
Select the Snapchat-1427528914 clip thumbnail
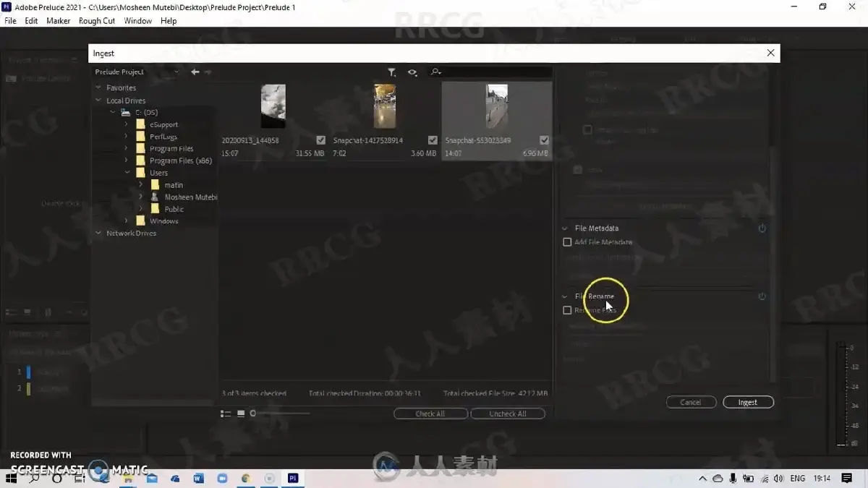pos(385,106)
